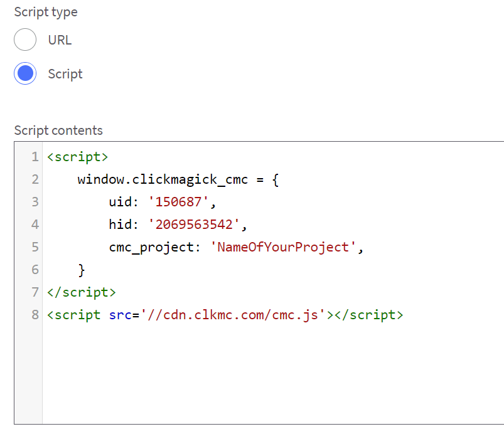Click line number 4 in editor gutter
The image size is (504, 434).
click(35, 225)
